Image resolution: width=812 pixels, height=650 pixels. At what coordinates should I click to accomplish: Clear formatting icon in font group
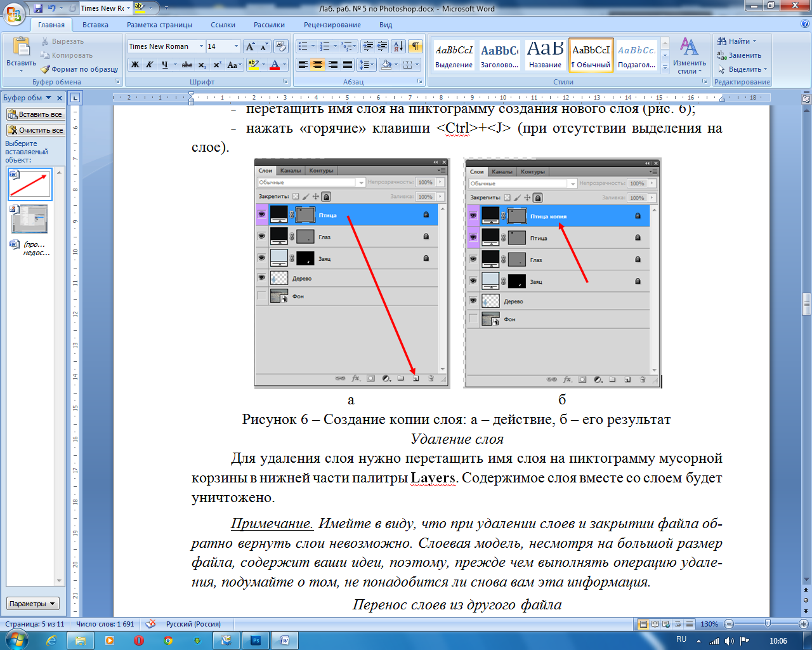click(x=281, y=46)
